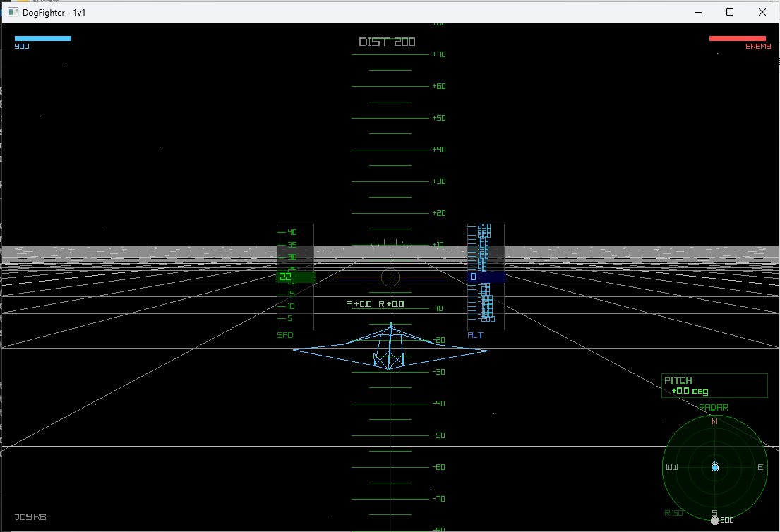Viewport: 780px width, 532px height.
Task: Click the 35 mark on speed tape
Action: point(292,245)
